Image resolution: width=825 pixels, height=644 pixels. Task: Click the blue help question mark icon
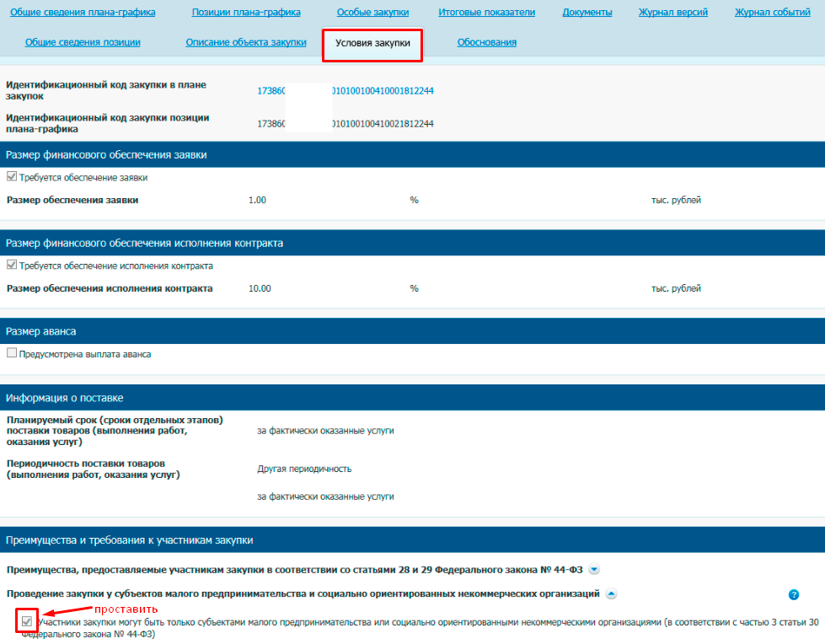pyautogui.click(x=793, y=594)
